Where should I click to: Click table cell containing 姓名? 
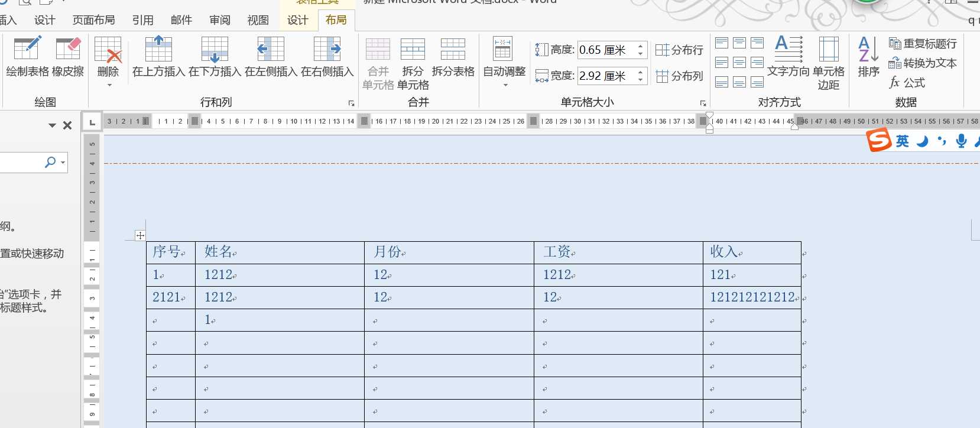(280, 252)
